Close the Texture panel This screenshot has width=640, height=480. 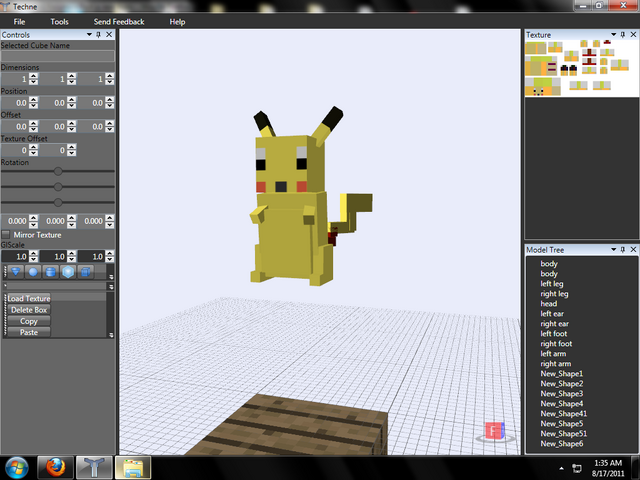point(633,35)
